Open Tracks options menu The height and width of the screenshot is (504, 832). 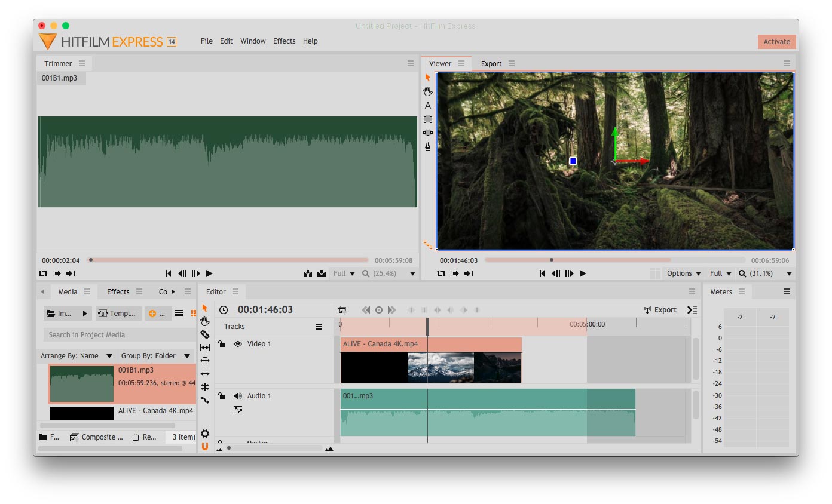(x=319, y=327)
